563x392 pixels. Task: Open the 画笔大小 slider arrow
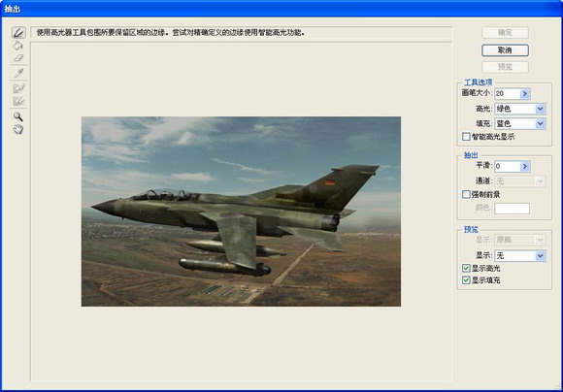pyautogui.click(x=525, y=94)
